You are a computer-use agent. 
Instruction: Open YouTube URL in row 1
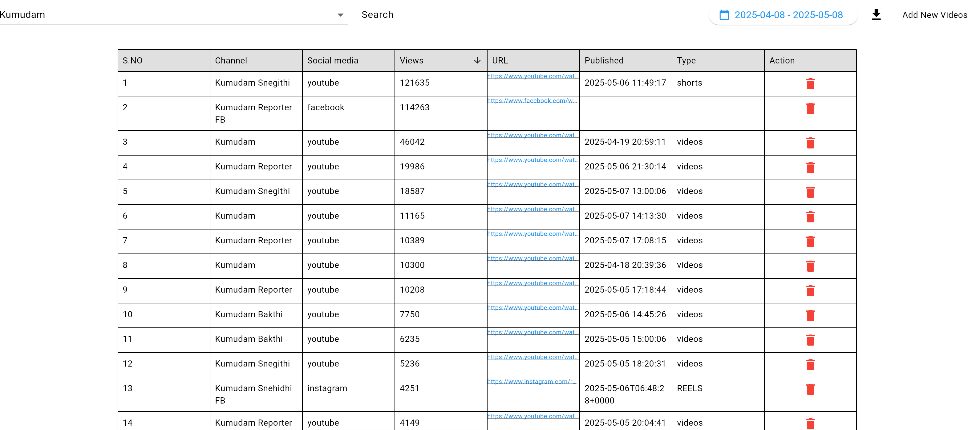(533, 76)
